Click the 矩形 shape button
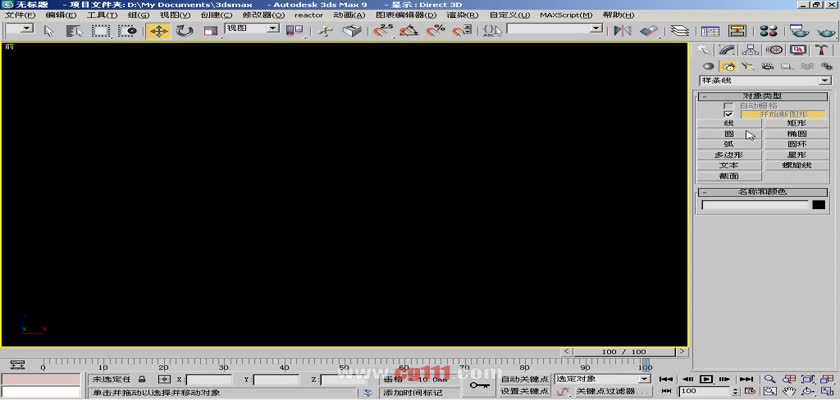The width and height of the screenshot is (840, 400). tap(797, 123)
